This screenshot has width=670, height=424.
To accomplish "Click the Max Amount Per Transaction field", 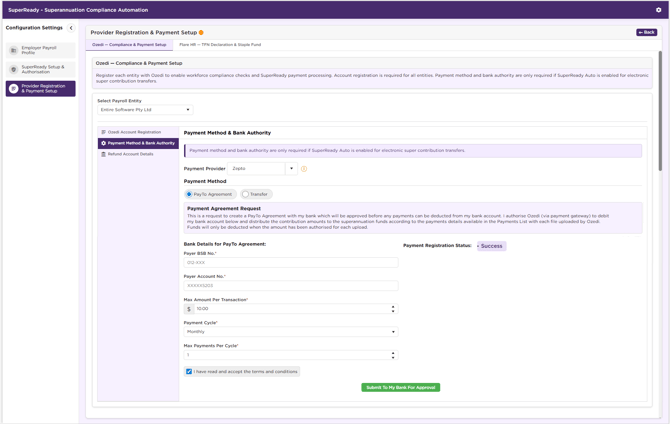I will pyautogui.click(x=291, y=309).
